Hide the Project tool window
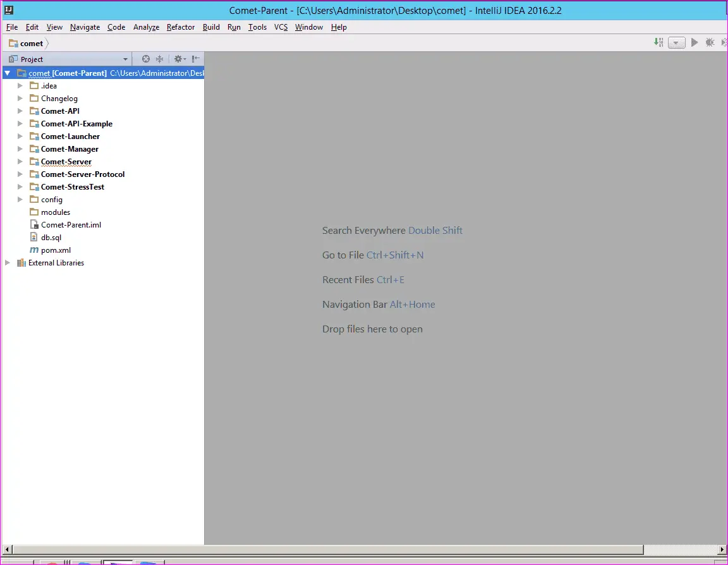728x565 pixels. pos(196,59)
